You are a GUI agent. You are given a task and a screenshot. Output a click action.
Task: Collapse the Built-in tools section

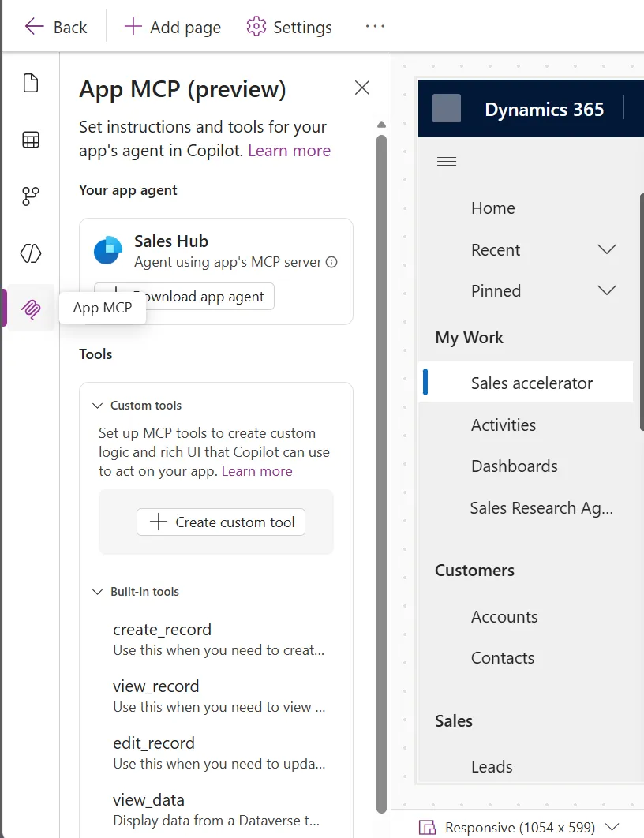click(x=97, y=592)
